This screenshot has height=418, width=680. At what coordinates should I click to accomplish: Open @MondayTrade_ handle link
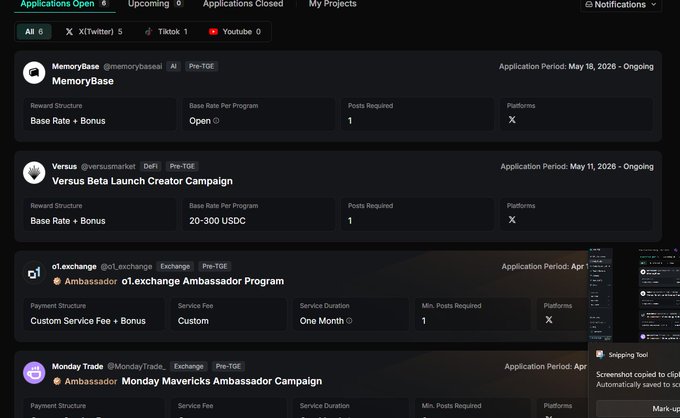tap(136, 367)
